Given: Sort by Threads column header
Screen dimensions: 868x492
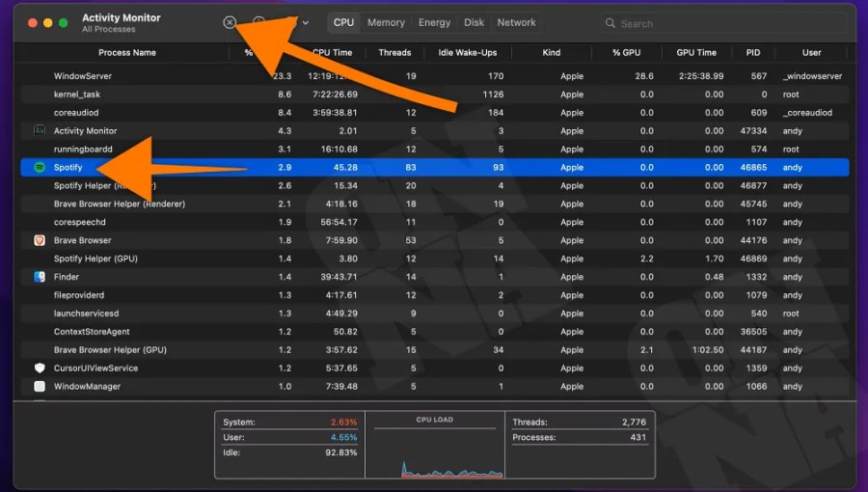Looking at the screenshot, I should 394,52.
